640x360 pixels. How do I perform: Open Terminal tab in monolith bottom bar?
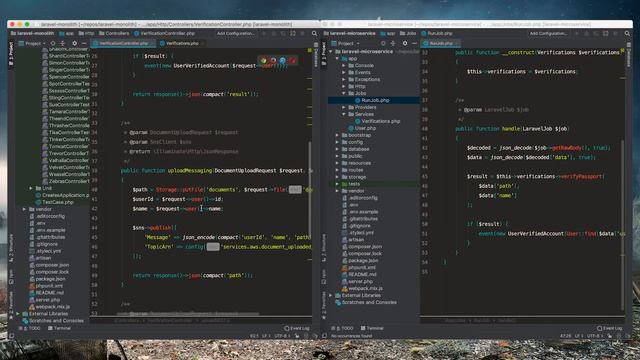(x=59, y=328)
